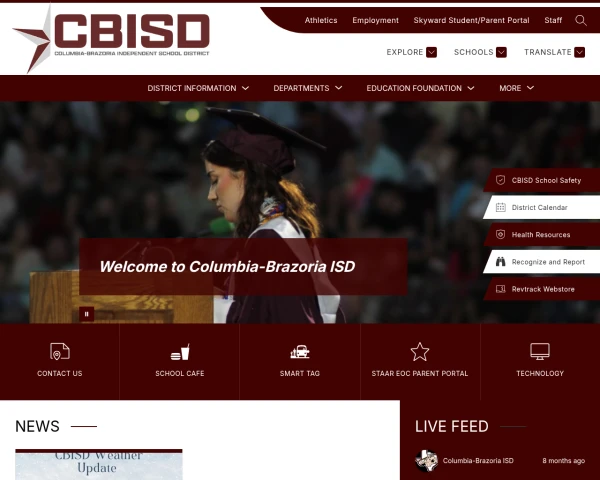Image resolution: width=600 pixels, height=480 pixels.
Task: Select the Smart Tag car icon
Action: [x=300, y=351]
